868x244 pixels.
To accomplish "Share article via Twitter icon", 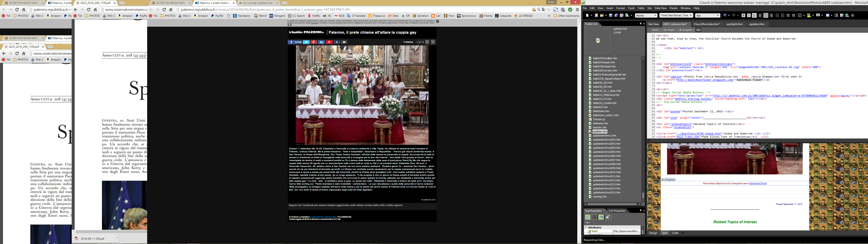I will click(x=306, y=42).
